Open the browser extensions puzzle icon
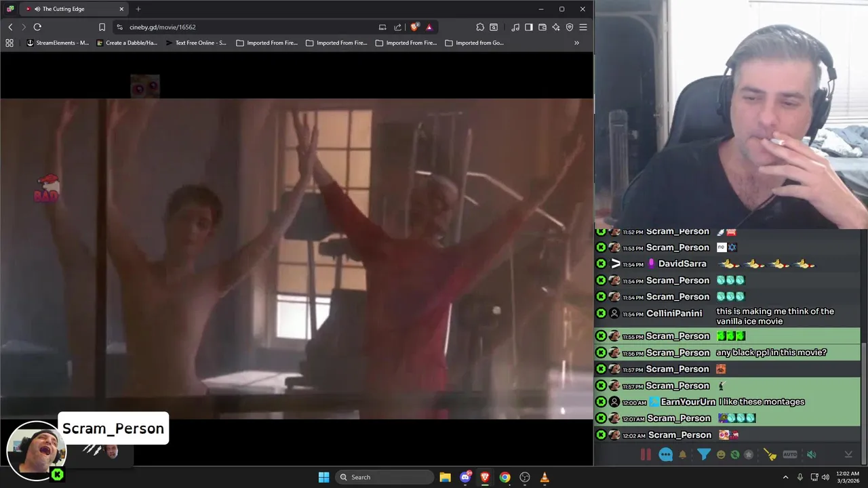The image size is (868, 488). pos(480,27)
